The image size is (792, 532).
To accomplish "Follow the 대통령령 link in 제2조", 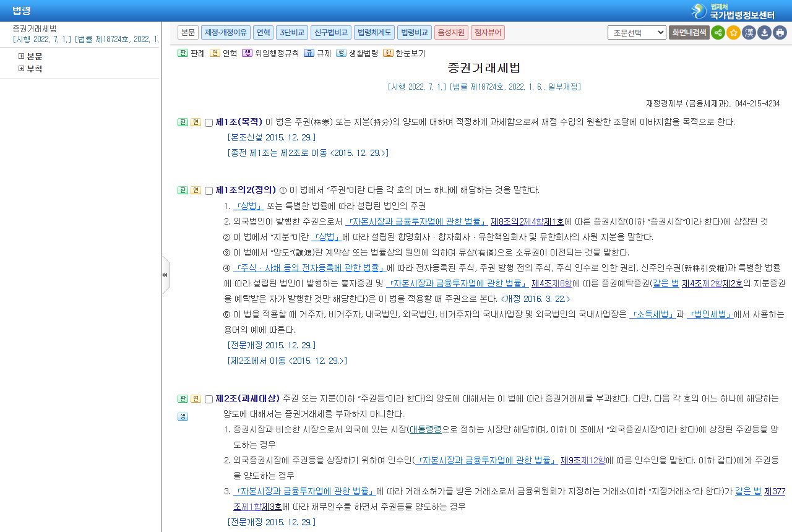I will 425,429.
